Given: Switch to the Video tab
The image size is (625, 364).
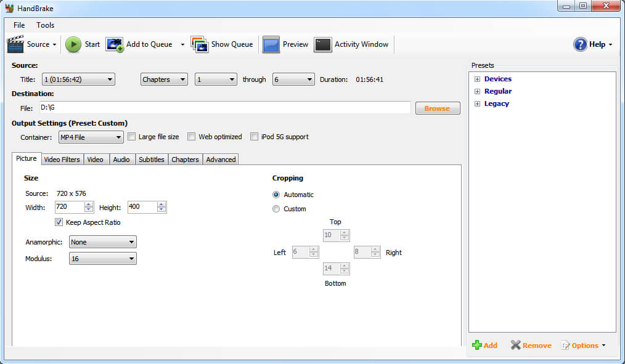Looking at the screenshot, I should pyautogui.click(x=96, y=160).
